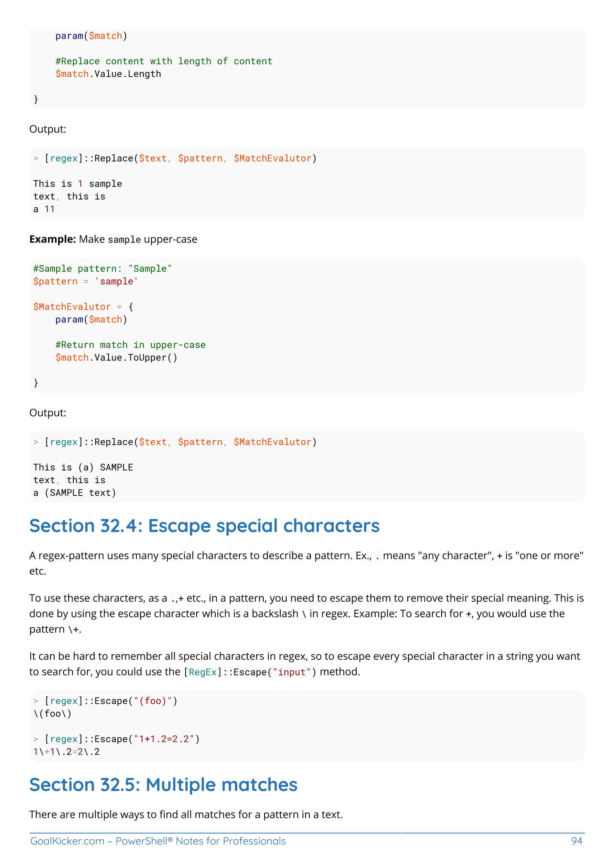614x868 pixels.
Task: Click the comment '#Sample pattern: "Sample"'
Action: tap(103, 268)
